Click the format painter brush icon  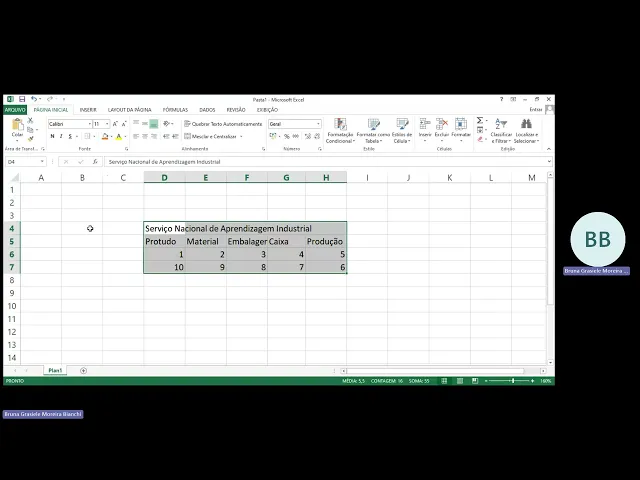coord(30,139)
